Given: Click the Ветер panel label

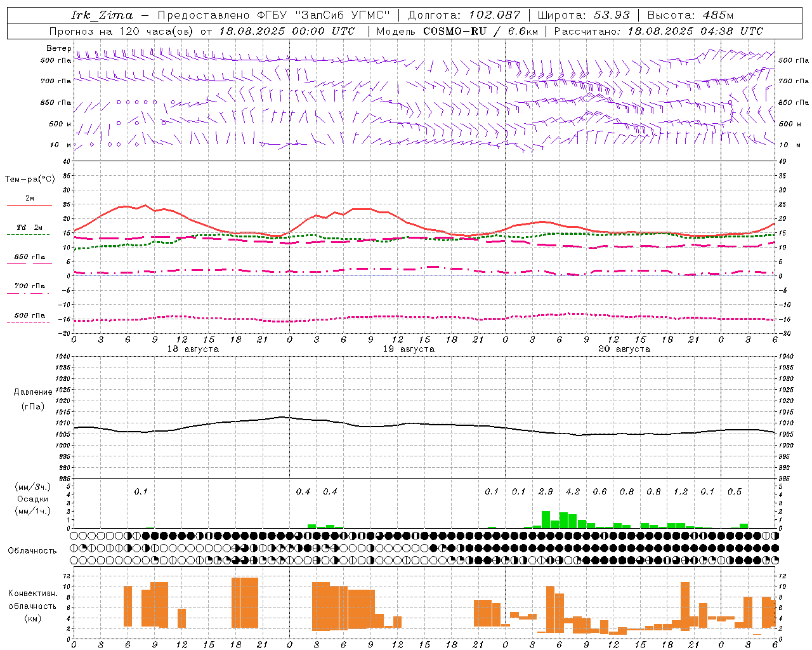Looking at the screenshot, I should coord(58,48).
